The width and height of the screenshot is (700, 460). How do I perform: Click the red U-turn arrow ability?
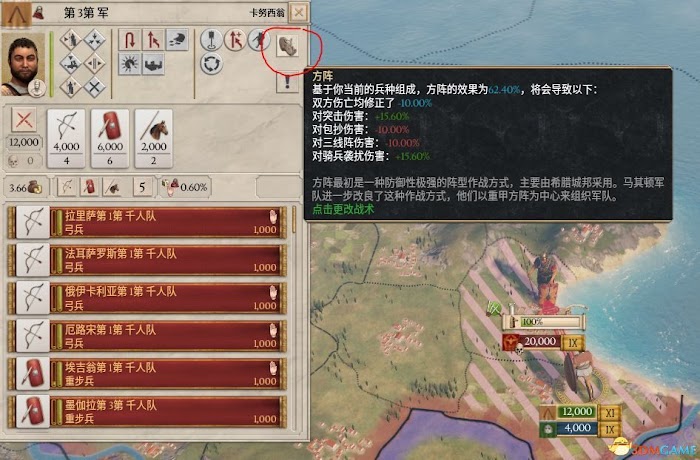coord(129,40)
